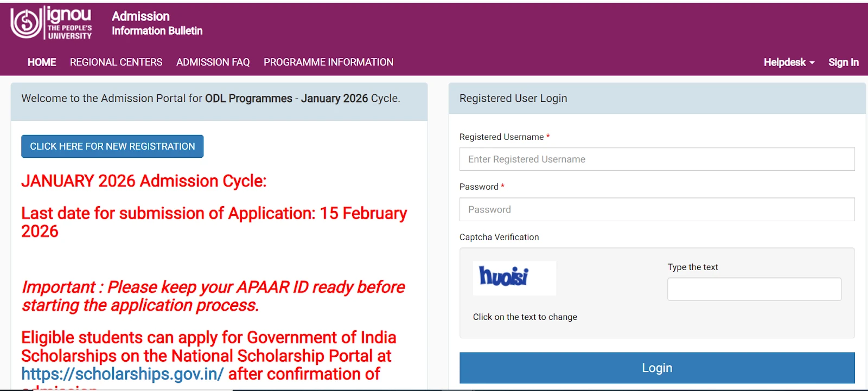This screenshot has height=391, width=868.
Task: Select PROGRAMME INFORMATION in the navigation
Action: point(328,62)
